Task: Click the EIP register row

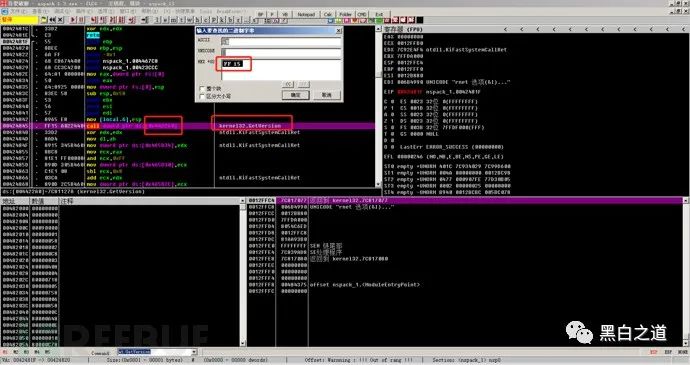Action: [432, 92]
